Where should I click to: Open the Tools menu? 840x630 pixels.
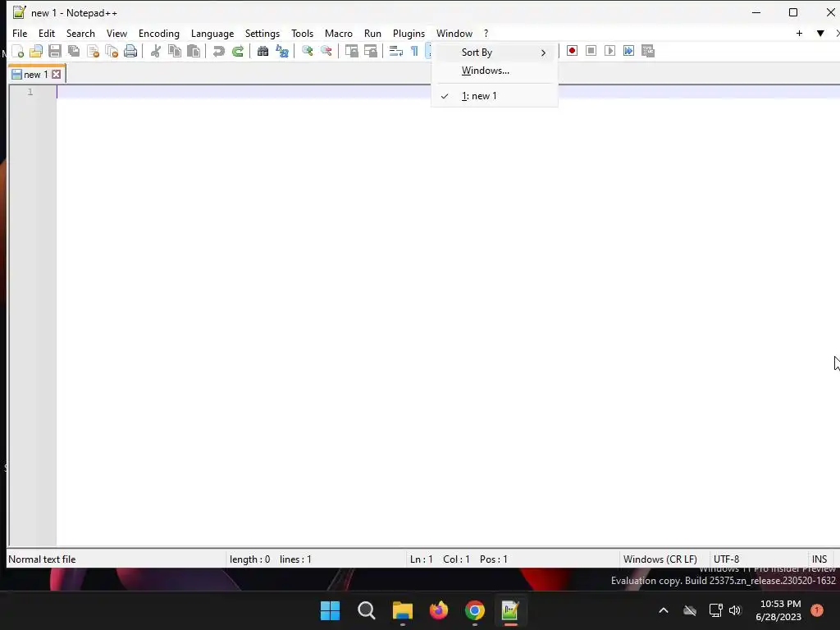(x=302, y=33)
